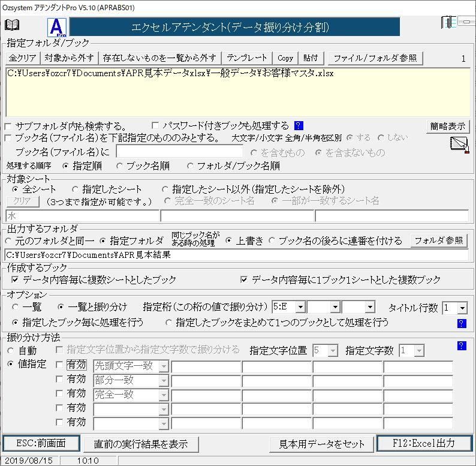
Task: Click 全クリア button
Action: click(x=22, y=58)
